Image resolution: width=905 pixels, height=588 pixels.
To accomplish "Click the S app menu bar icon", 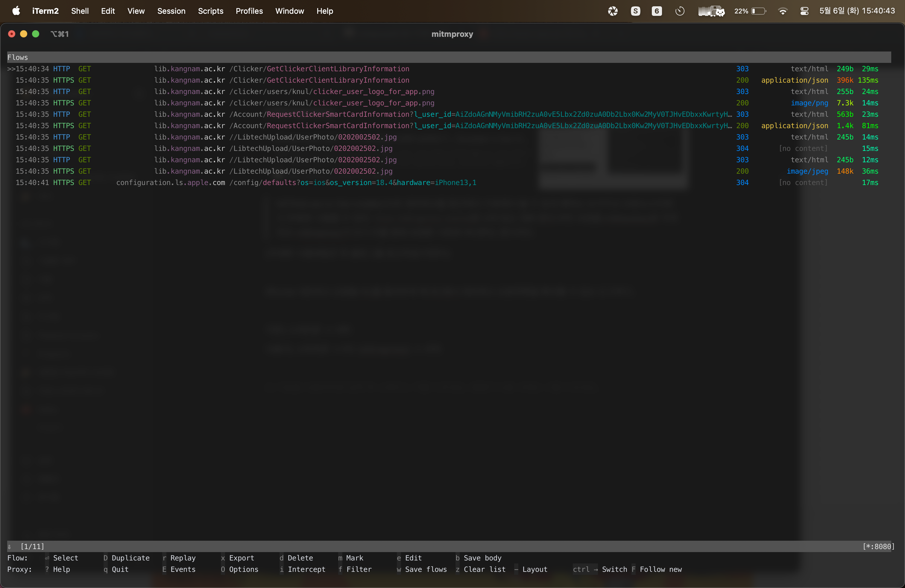I will (635, 11).
